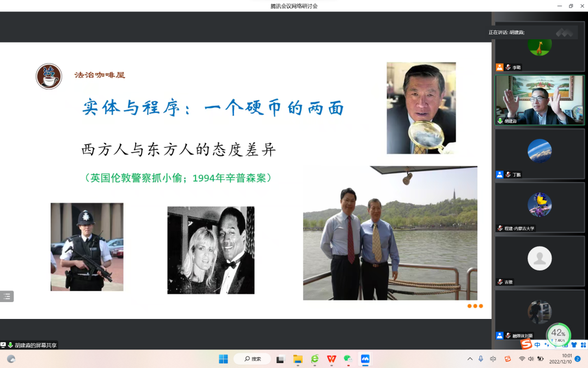588x368 pixels.
Task: Open Task View on the taskbar
Action: click(x=280, y=359)
